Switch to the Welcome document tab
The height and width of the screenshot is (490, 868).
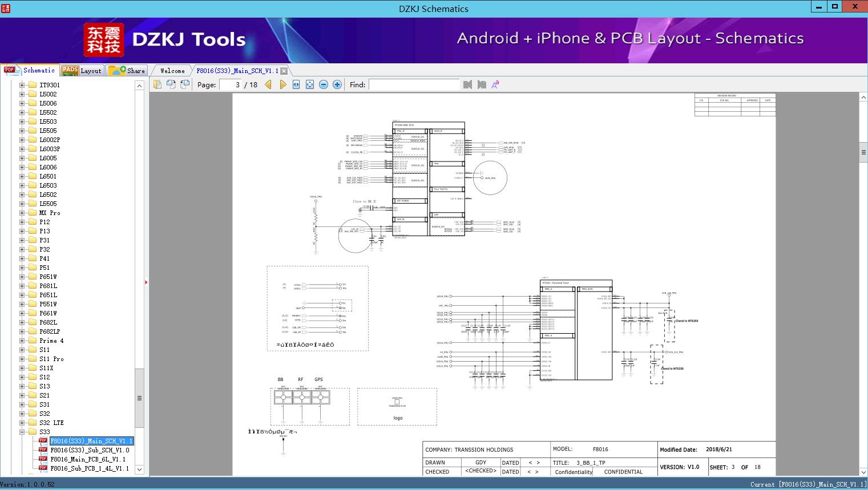172,71
